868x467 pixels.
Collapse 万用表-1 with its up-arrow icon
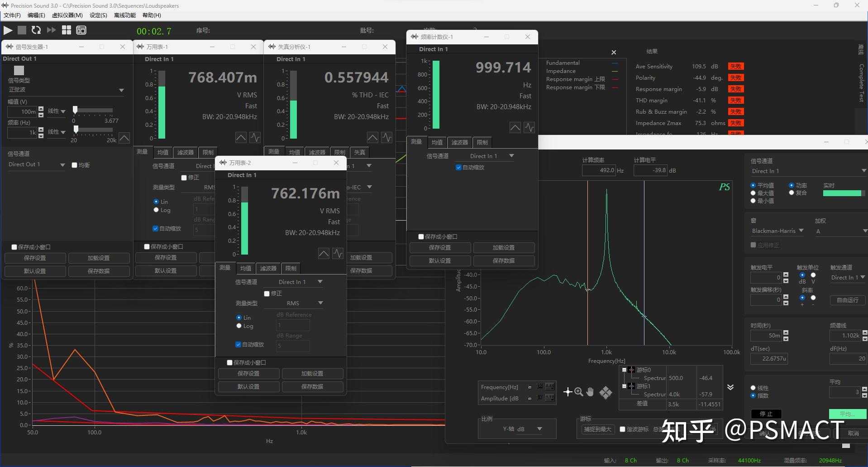click(x=241, y=137)
